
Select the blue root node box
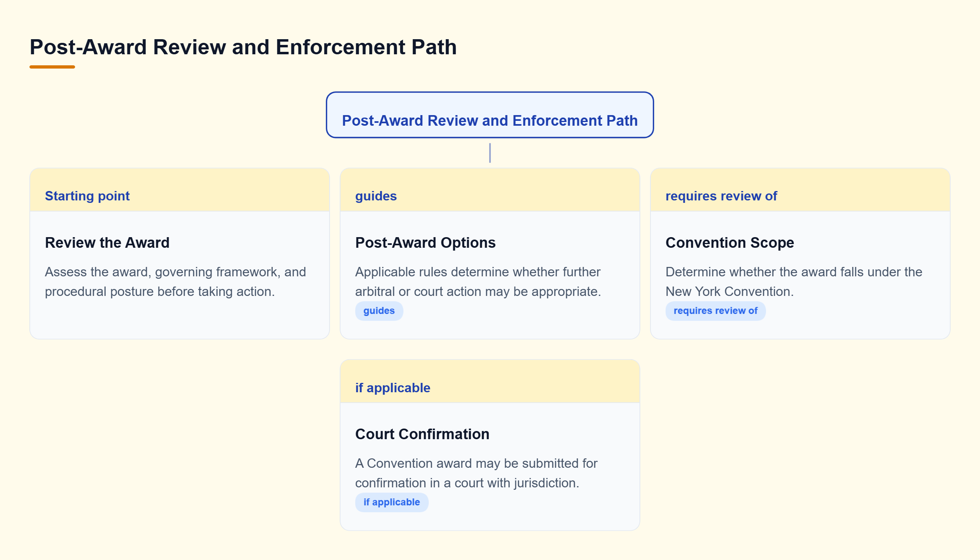[x=490, y=115]
